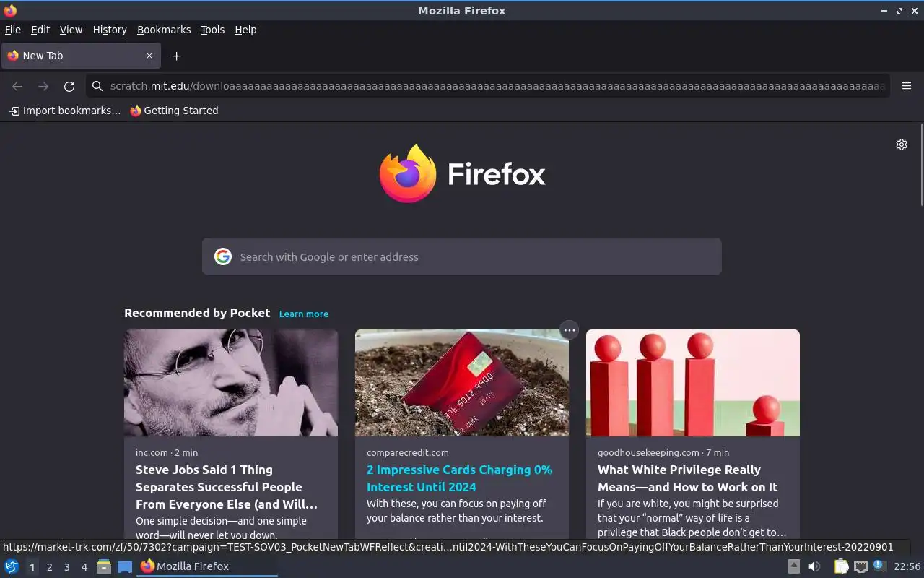The height and width of the screenshot is (578, 924).
Task: Select the New Tab tab
Action: point(80,56)
